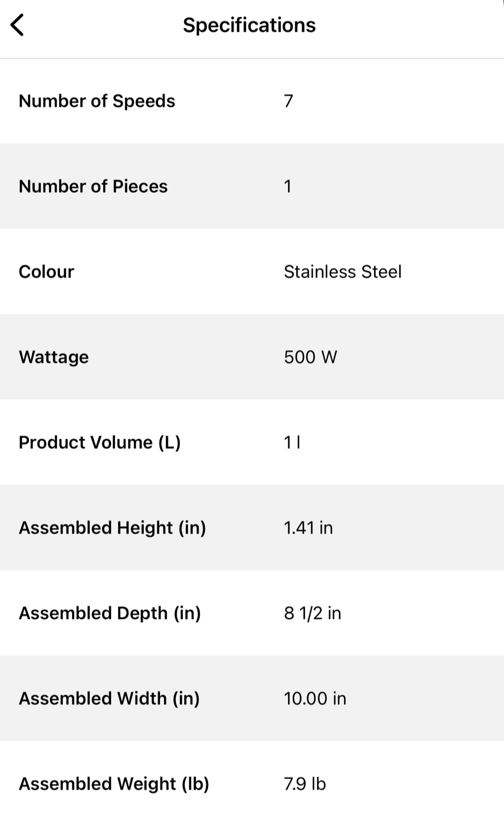The height and width of the screenshot is (829, 504).
Task: Tap the 1 l volume value
Action: pyautogui.click(x=292, y=442)
